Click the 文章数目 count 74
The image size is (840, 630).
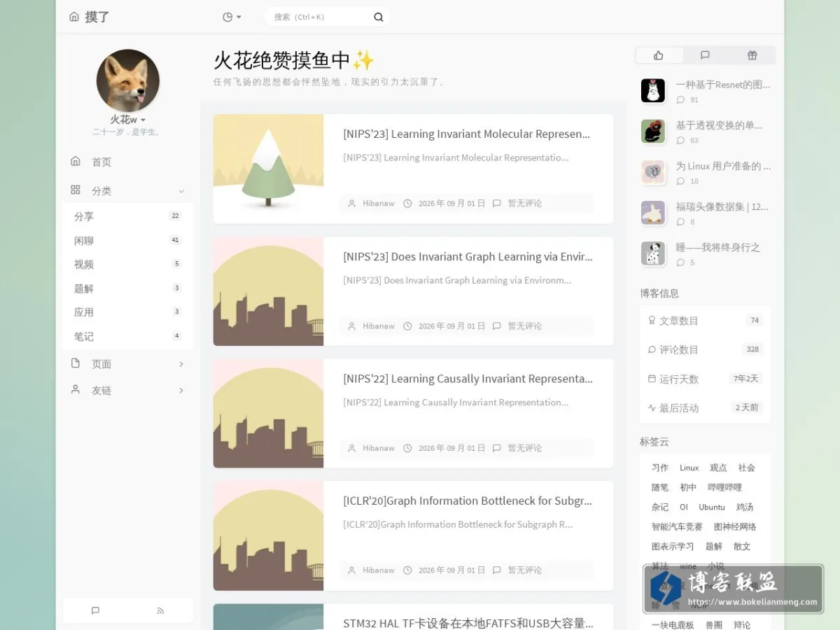[755, 321]
